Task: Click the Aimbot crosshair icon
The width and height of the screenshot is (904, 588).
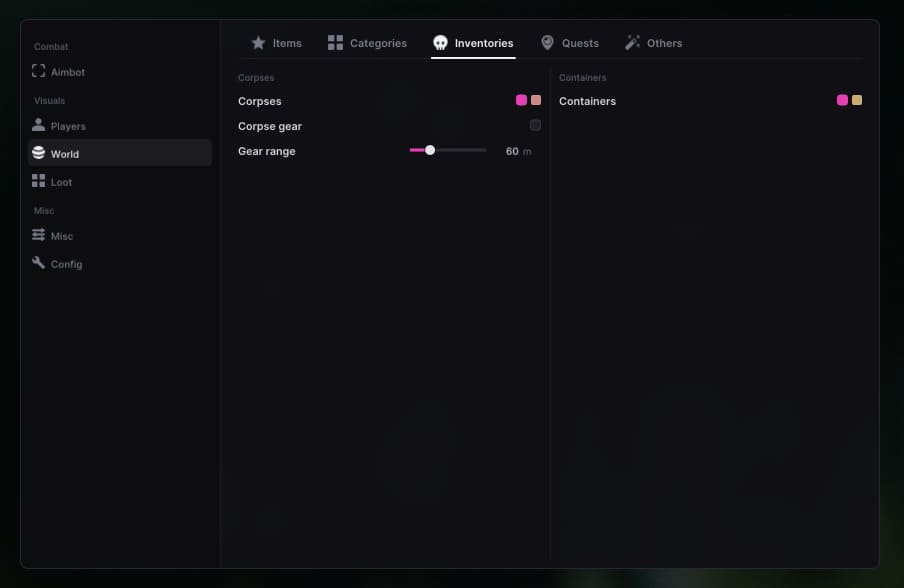Action: click(x=39, y=71)
